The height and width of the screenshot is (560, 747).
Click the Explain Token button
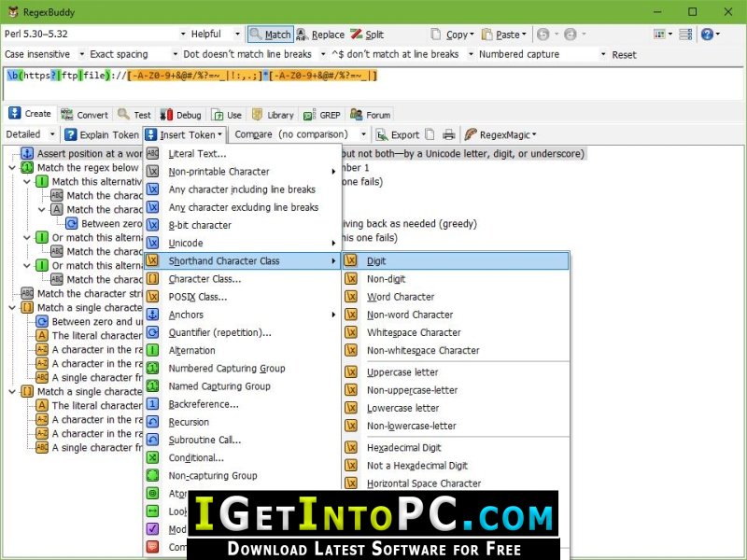point(102,134)
